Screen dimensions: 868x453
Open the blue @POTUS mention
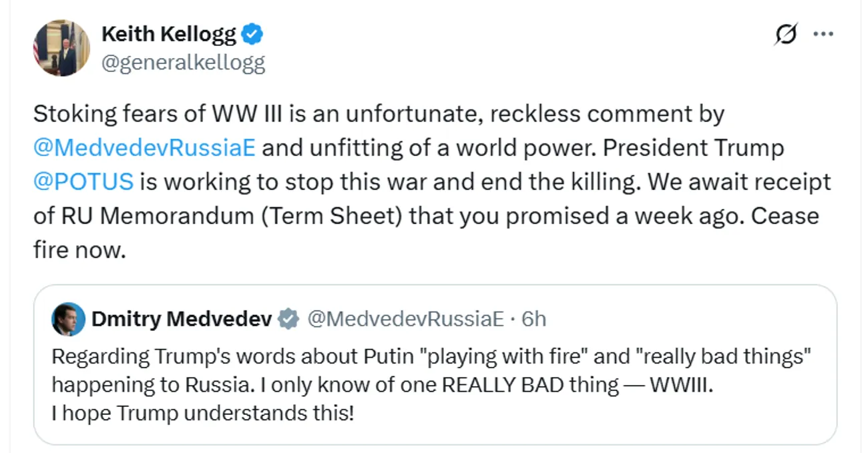coord(83,181)
